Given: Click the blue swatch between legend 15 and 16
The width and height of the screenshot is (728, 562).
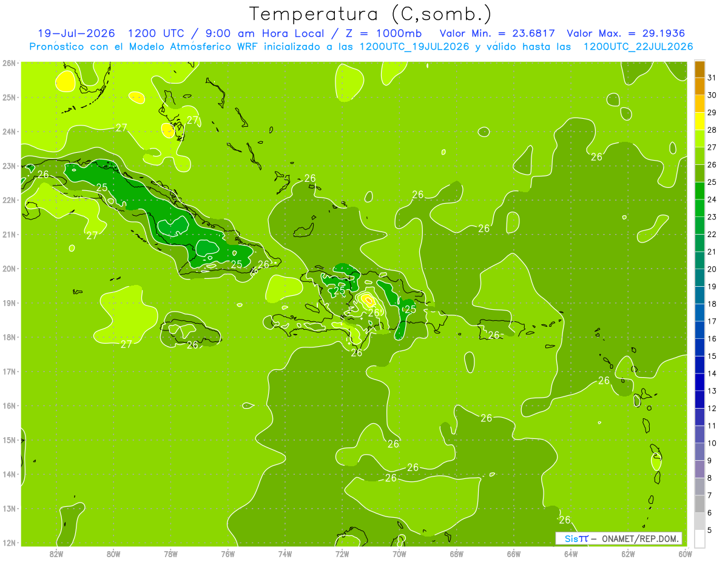Looking at the screenshot, I should (699, 347).
